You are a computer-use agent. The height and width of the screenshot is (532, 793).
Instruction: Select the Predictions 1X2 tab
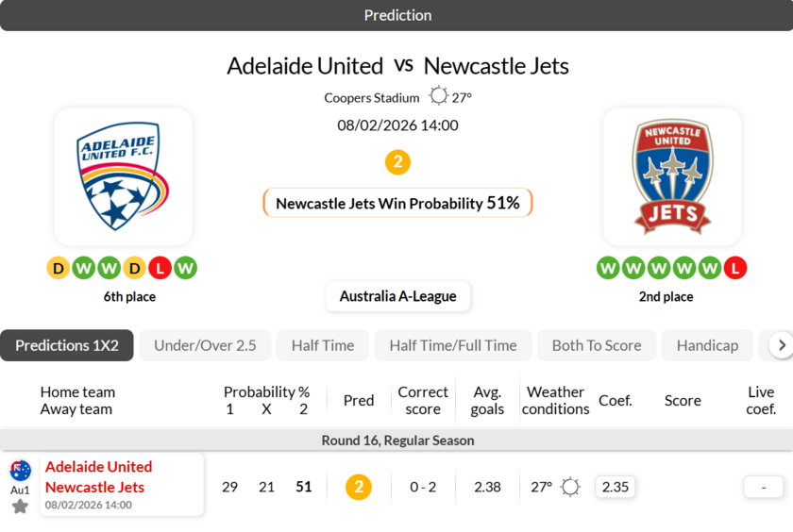pos(67,345)
